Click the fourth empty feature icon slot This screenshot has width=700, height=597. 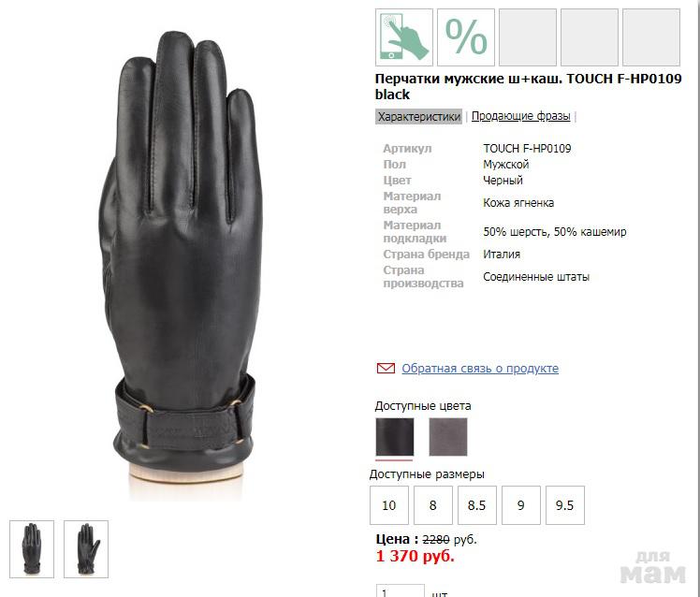point(590,37)
